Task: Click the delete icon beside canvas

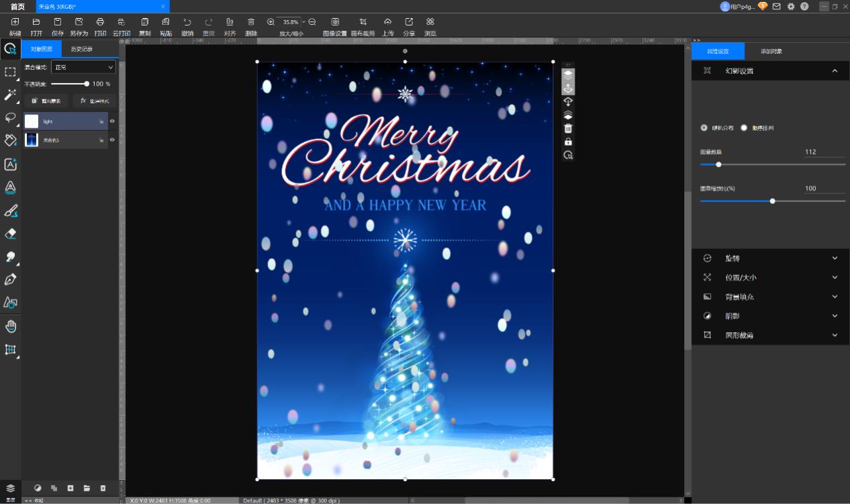Action: coord(568,128)
